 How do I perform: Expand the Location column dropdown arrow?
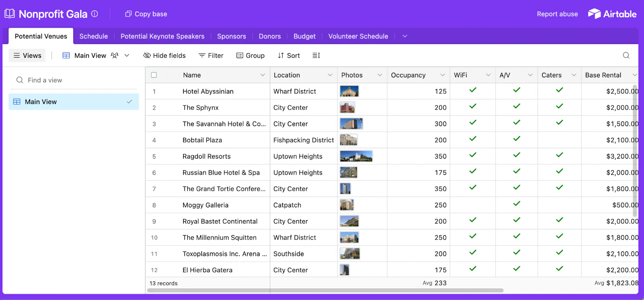(330, 75)
